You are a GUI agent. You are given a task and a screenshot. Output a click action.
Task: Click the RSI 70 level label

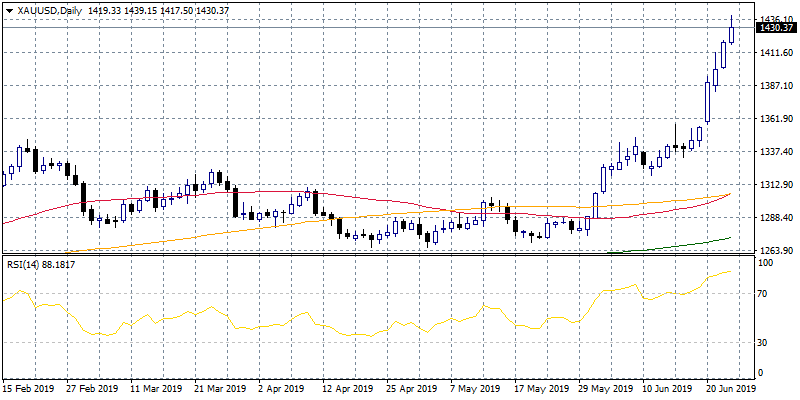(x=764, y=294)
